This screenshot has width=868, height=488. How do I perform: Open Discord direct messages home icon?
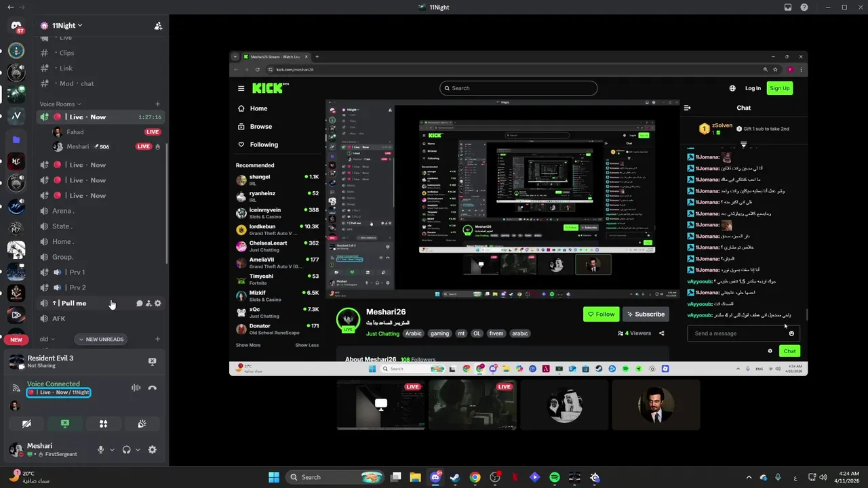pos(16,26)
